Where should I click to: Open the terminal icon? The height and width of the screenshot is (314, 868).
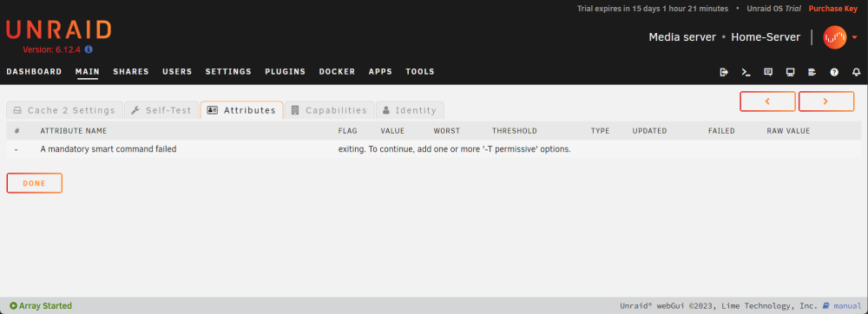coord(746,72)
